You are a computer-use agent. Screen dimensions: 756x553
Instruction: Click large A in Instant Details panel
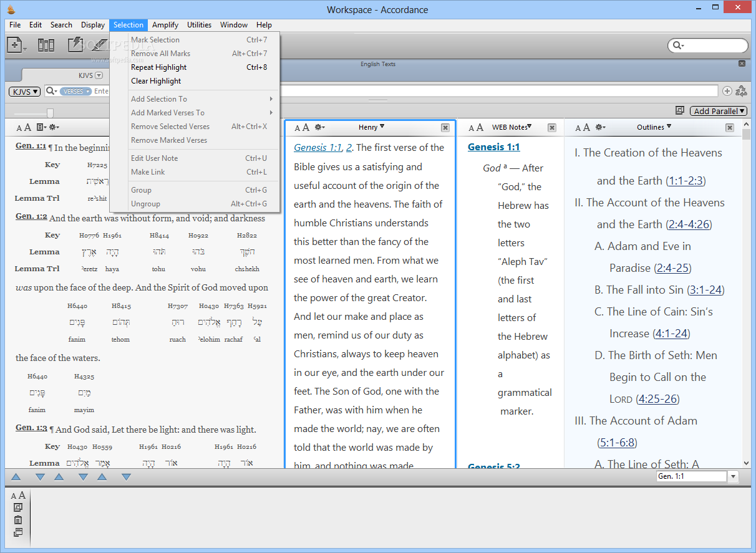[x=22, y=496]
